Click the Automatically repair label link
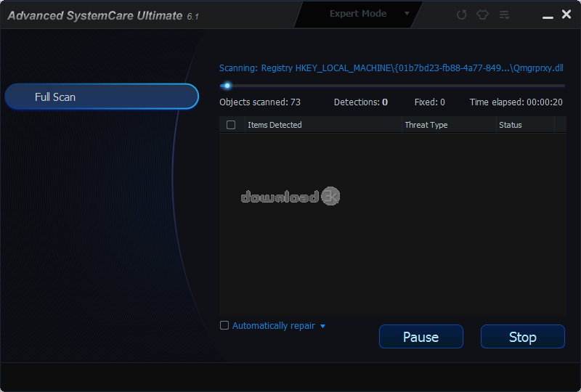This screenshot has height=392, width=581. click(x=274, y=326)
